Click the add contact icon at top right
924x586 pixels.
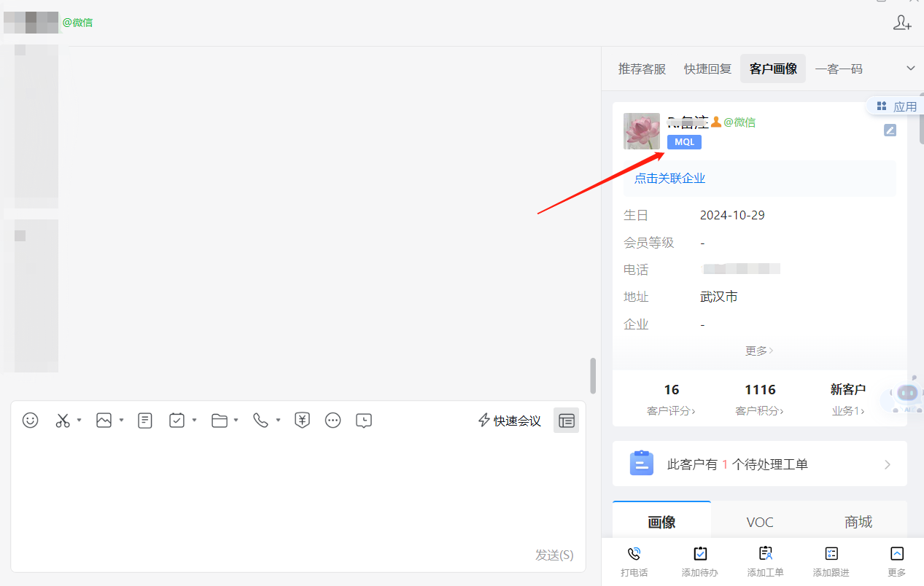pos(902,23)
